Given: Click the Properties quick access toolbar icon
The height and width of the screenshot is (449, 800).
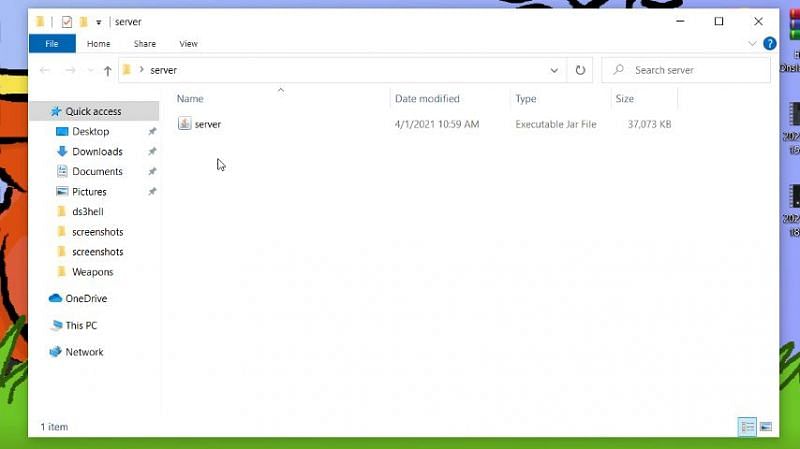Looking at the screenshot, I should [x=66, y=21].
